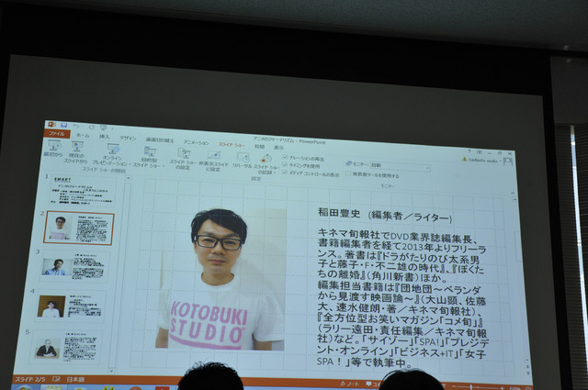Switch to the Design (デザイン) tab

pyautogui.click(x=128, y=139)
